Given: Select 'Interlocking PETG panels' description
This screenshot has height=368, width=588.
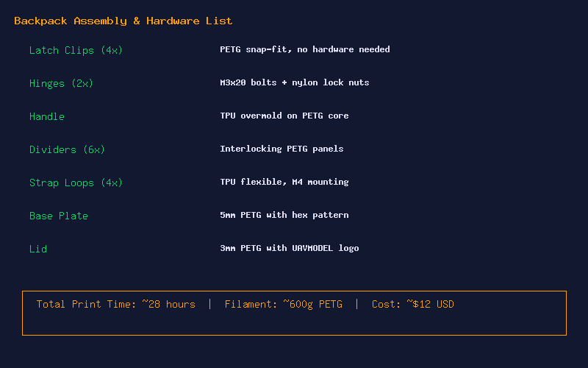Looking at the screenshot, I should pos(282,149).
